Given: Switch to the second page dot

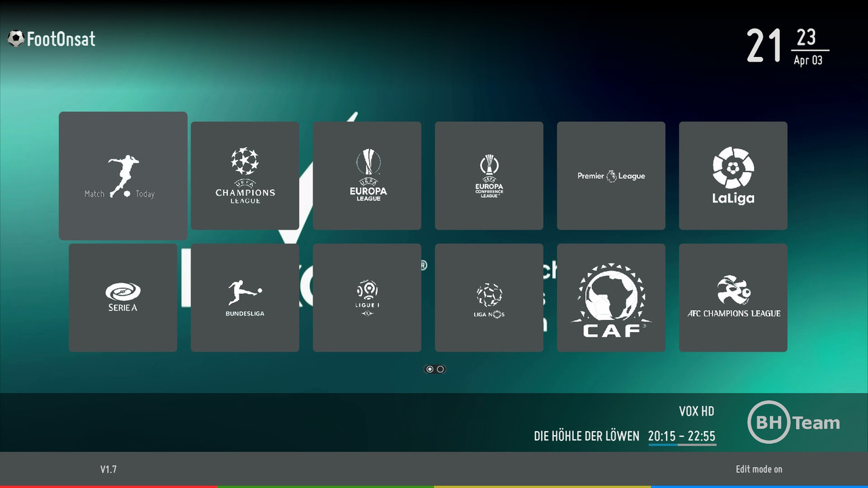Looking at the screenshot, I should click(x=440, y=369).
